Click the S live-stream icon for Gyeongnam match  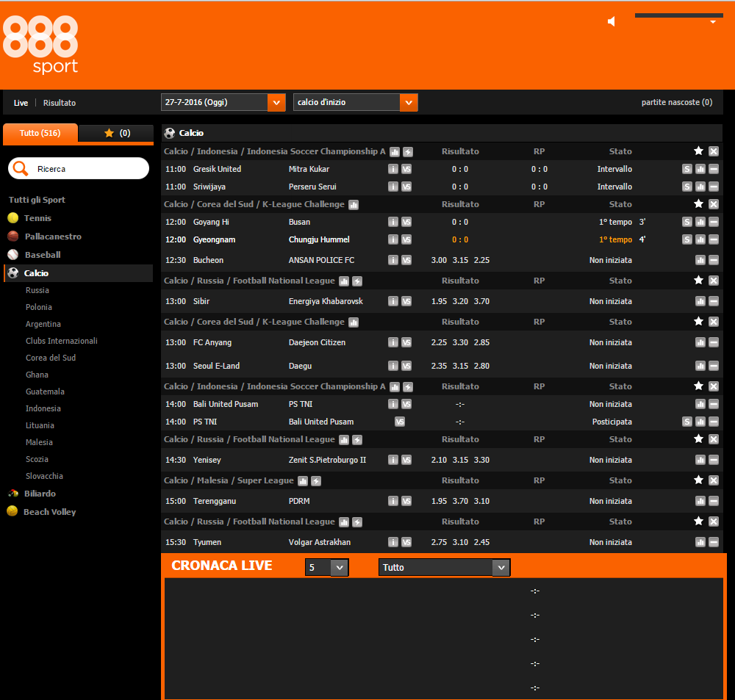pyautogui.click(x=687, y=239)
